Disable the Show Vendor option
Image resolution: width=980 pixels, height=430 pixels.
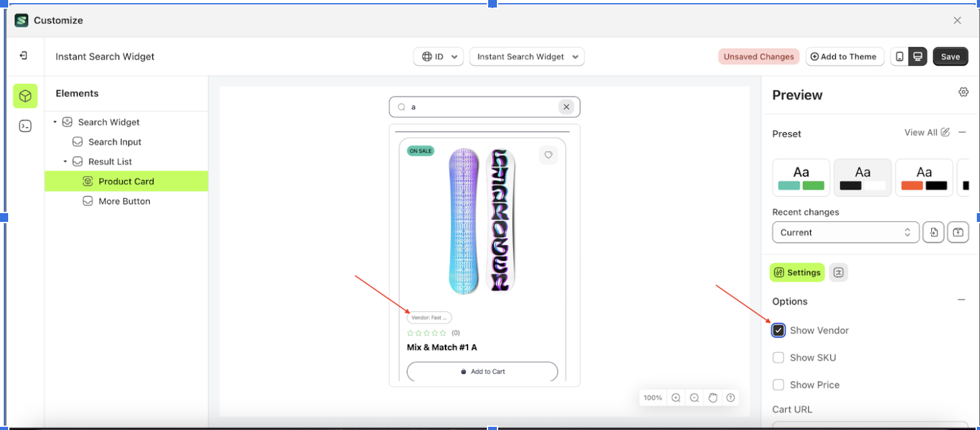pos(779,330)
